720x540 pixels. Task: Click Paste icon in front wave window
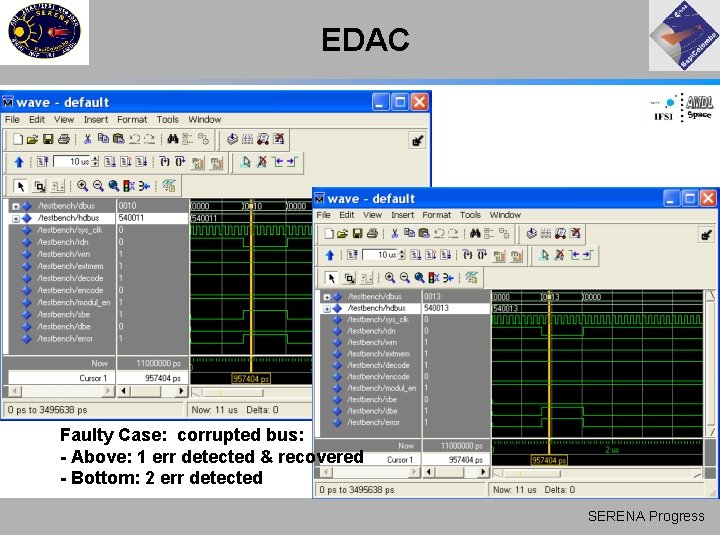pyautogui.click(x=424, y=233)
